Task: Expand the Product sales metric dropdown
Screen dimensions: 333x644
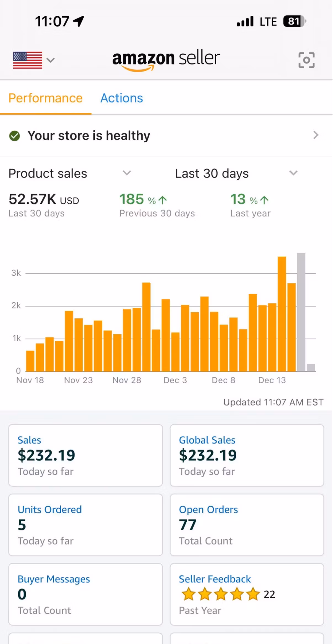Action: point(126,173)
